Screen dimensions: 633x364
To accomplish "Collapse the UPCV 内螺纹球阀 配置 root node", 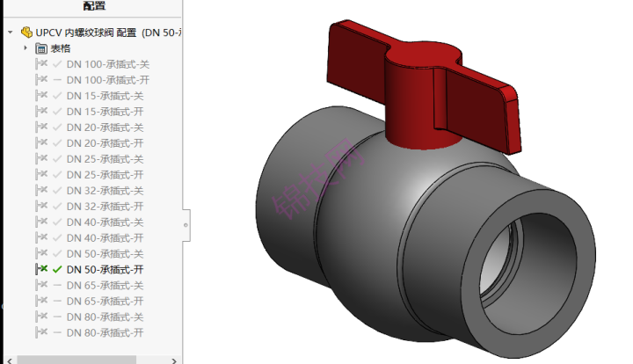I will coord(10,32).
